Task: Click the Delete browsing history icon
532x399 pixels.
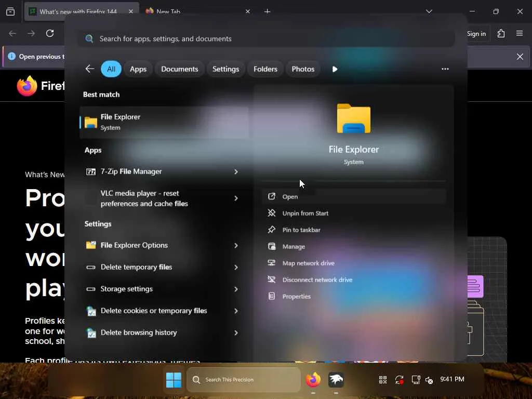Action: point(91,333)
